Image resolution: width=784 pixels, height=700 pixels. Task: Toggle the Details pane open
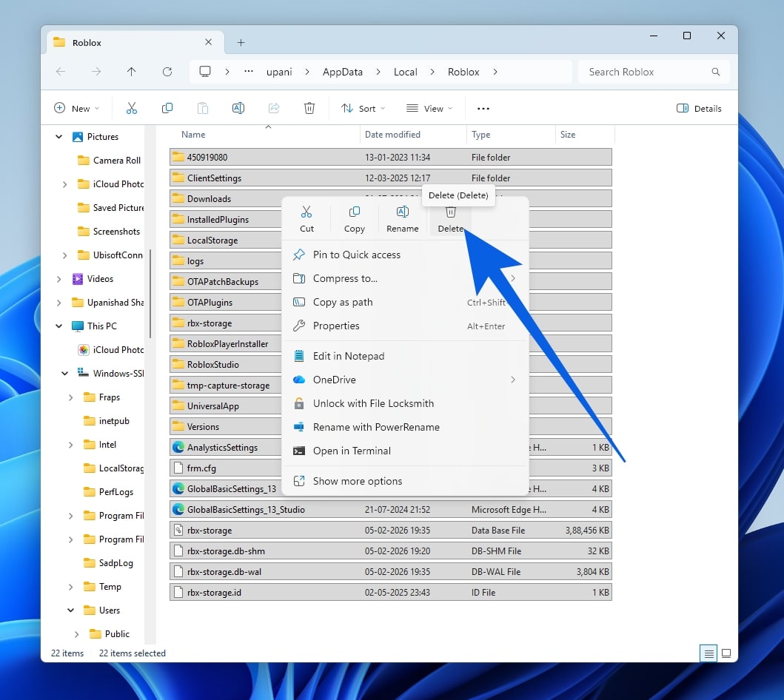tap(698, 108)
